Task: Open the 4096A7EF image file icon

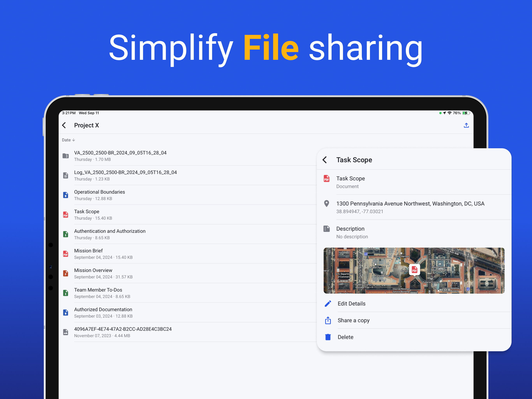Action: click(66, 332)
